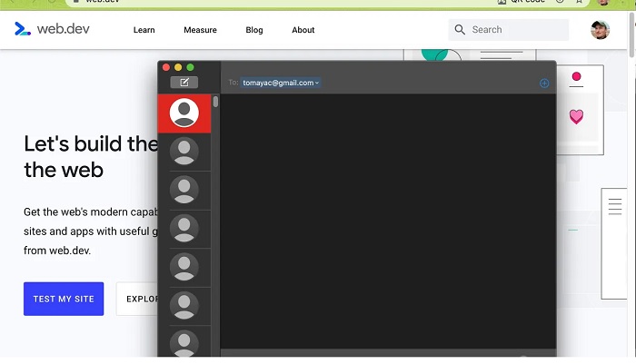Open the user profile avatar in web.dev header
Screen dimensions: 636x364
(x=600, y=30)
